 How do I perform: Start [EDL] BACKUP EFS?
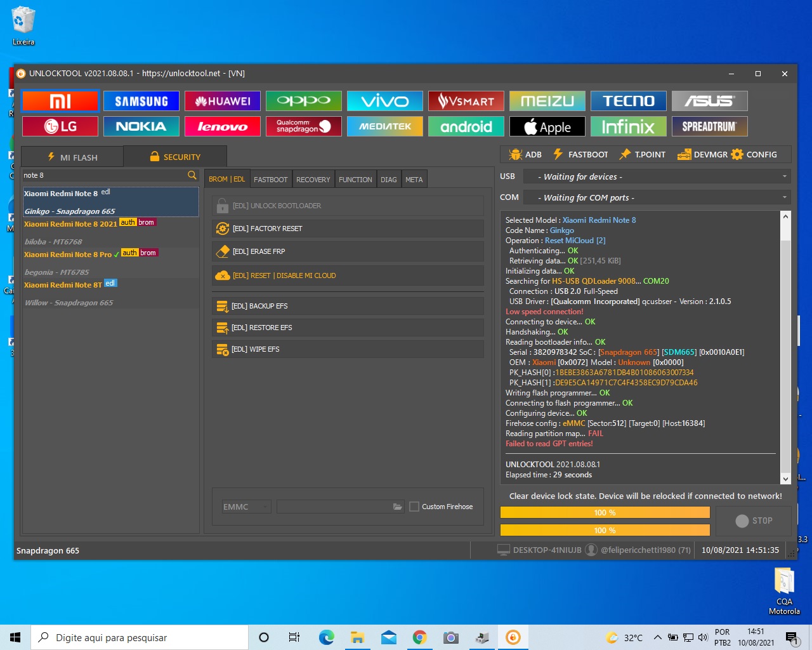(348, 306)
